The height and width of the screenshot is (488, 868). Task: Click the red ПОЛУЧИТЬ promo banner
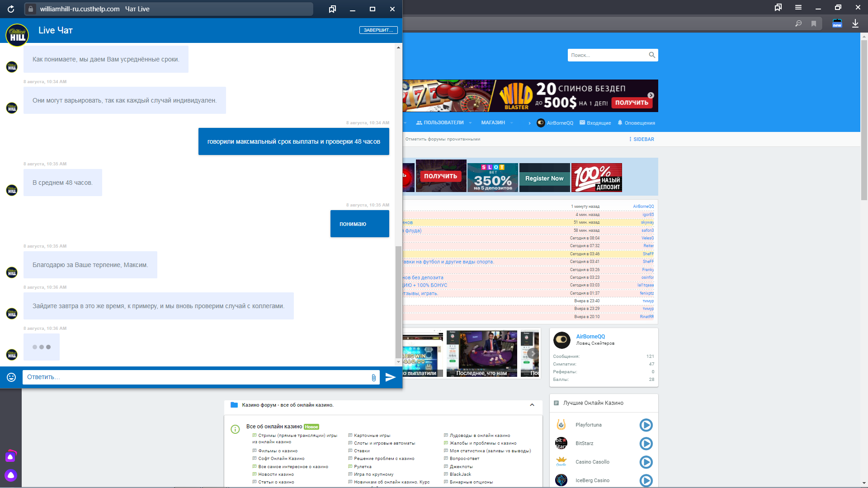click(441, 176)
